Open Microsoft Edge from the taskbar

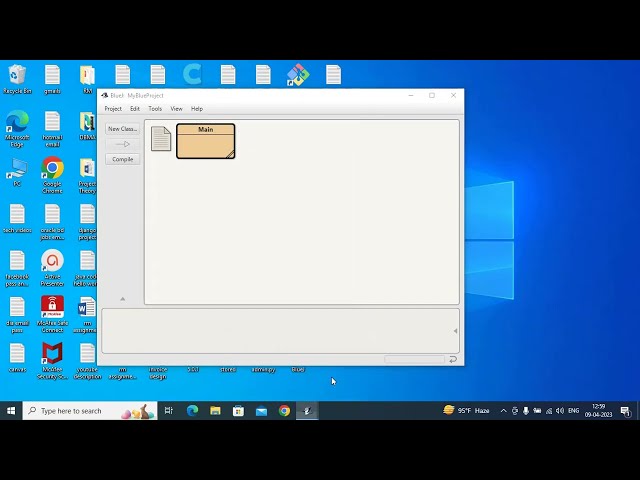click(x=192, y=411)
